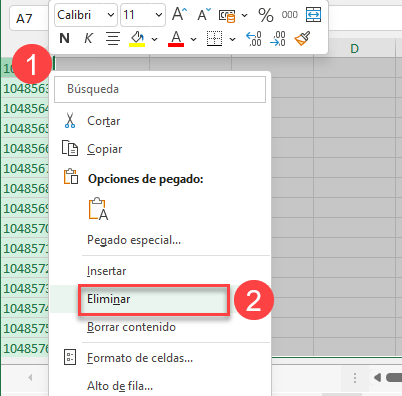This screenshot has width=402, height=396.
Task: Click horizontal scrollbar left arrow
Action: [377, 378]
